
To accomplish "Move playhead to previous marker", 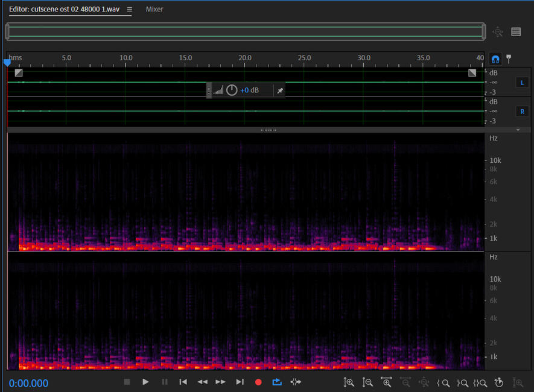I will click(x=183, y=382).
